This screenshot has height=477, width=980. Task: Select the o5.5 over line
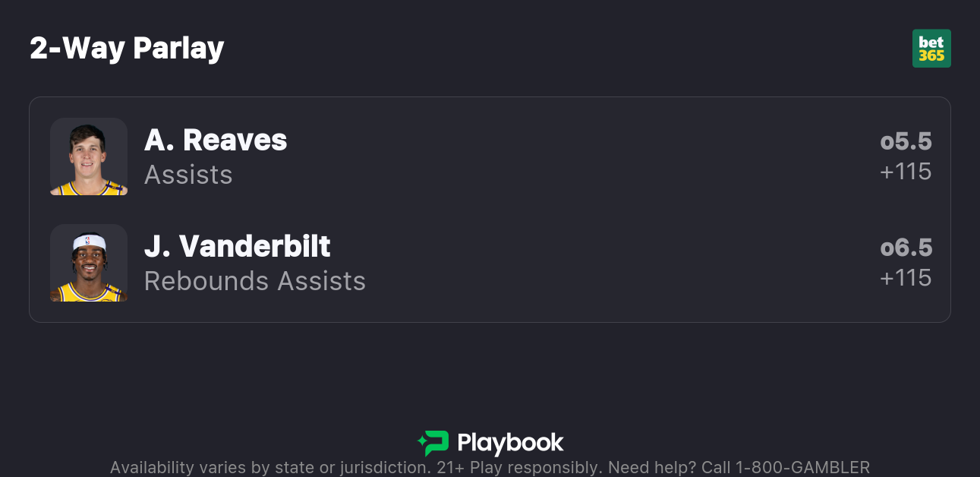[906, 142]
